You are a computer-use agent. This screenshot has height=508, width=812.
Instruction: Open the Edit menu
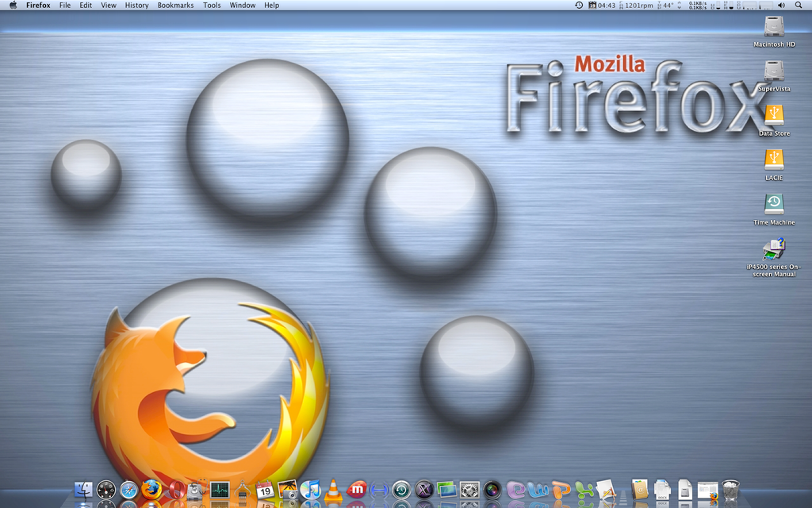(86, 6)
